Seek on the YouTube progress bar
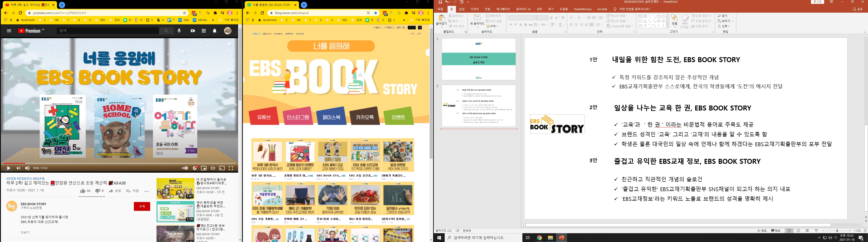The image size is (868, 242). click(x=120, y=163)
